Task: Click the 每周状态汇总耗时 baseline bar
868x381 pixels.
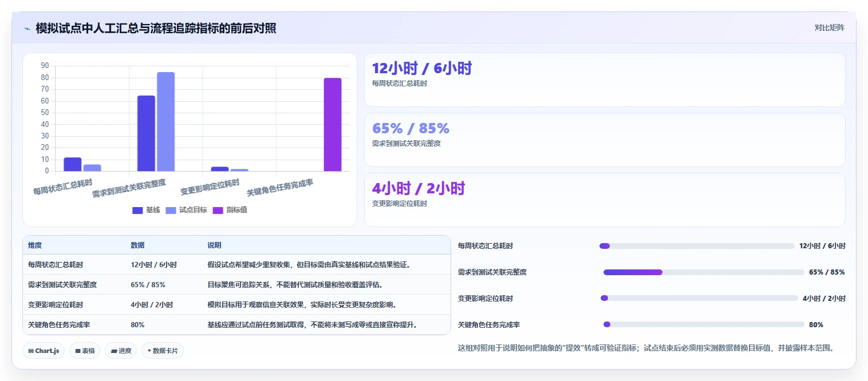Action: tap(73, 164)
